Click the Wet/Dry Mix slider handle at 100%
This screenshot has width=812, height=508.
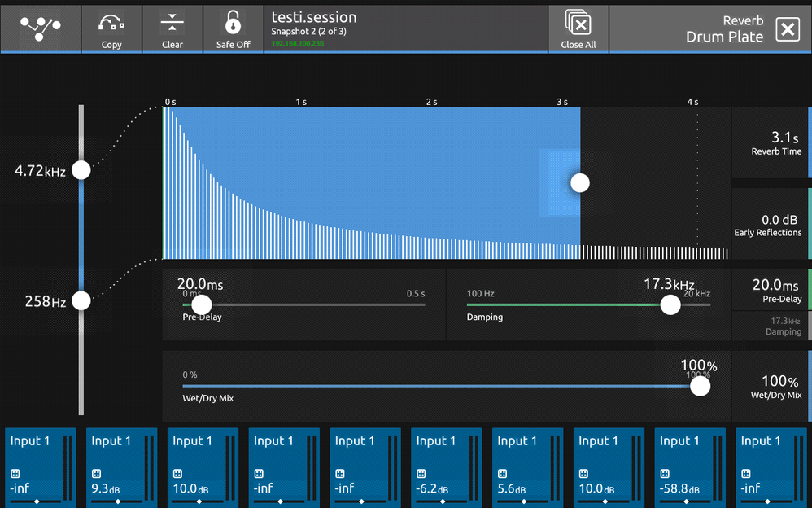click(x=700, y=386)
